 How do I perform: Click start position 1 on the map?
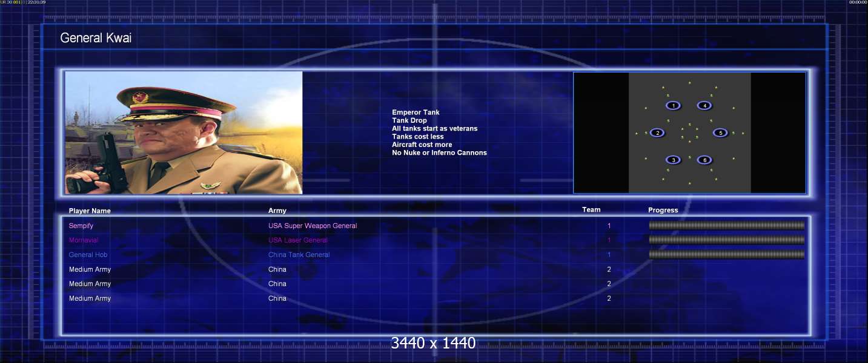click(673, 105)
